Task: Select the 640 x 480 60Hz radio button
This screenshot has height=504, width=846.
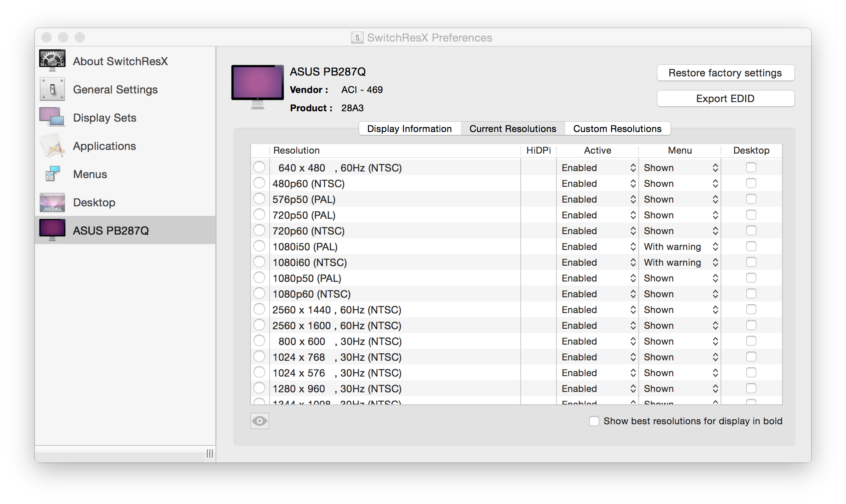Action: pyautogui.click(x=259, y=167)
